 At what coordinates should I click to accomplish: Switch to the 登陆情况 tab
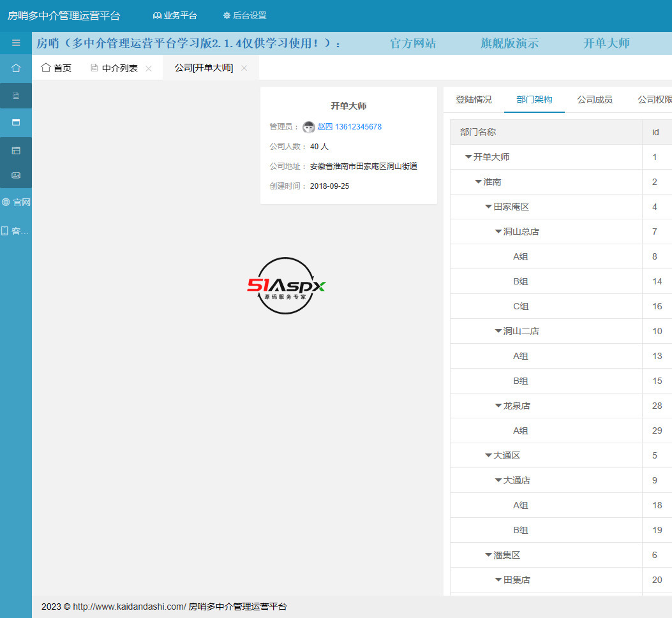point(474,99)
